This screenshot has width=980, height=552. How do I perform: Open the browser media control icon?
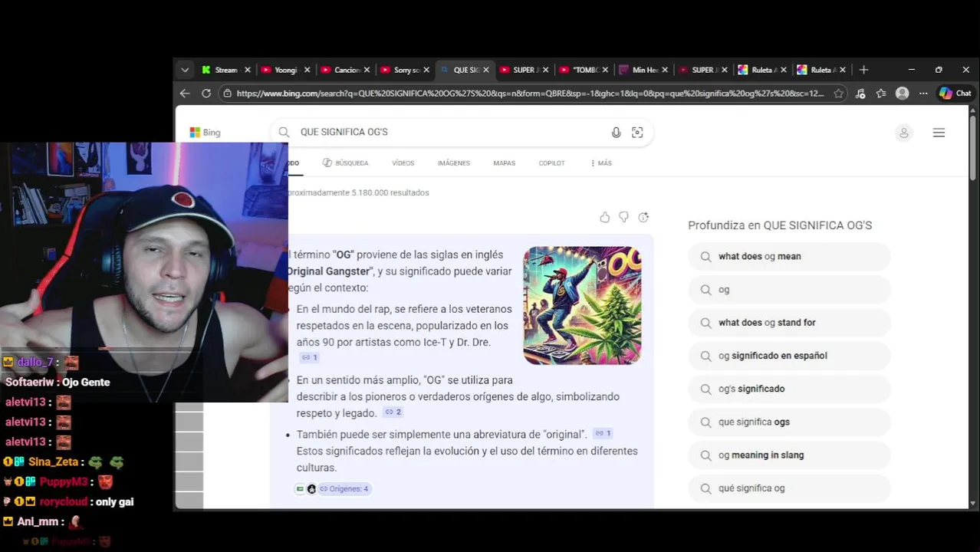[x=860, y=94]
